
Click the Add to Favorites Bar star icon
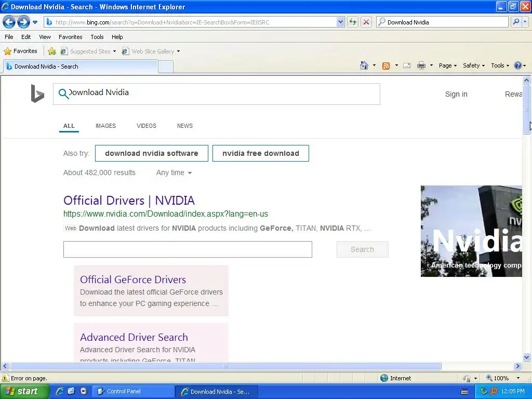[52, 51]
